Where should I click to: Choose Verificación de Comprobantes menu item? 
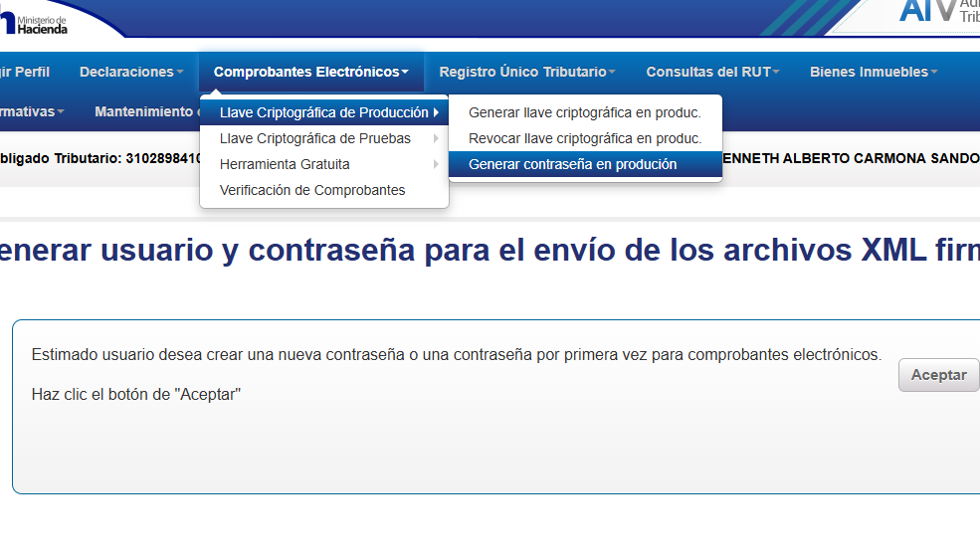point(312,190)
